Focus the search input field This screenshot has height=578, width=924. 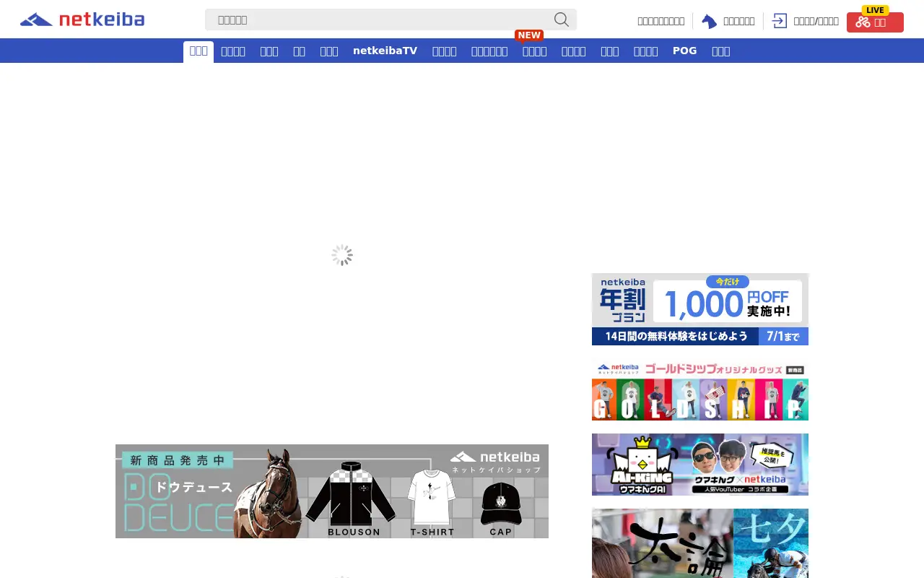tap(391, 20)
